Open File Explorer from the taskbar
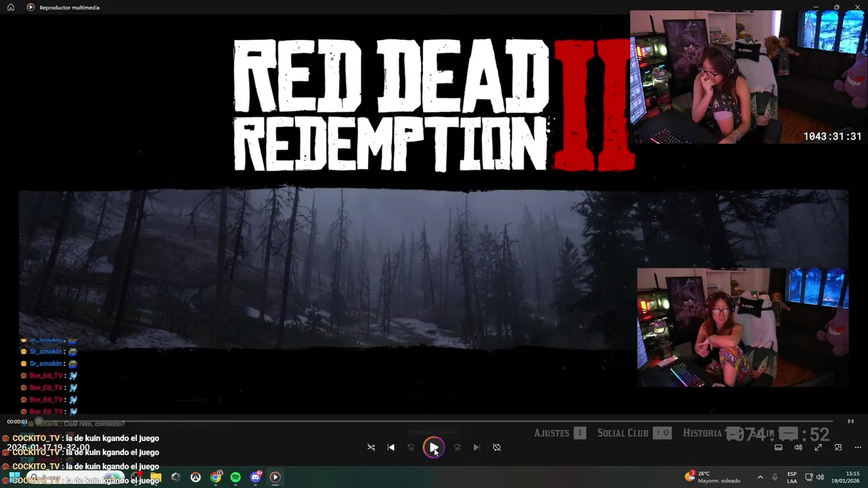 (x=156, y=477)
